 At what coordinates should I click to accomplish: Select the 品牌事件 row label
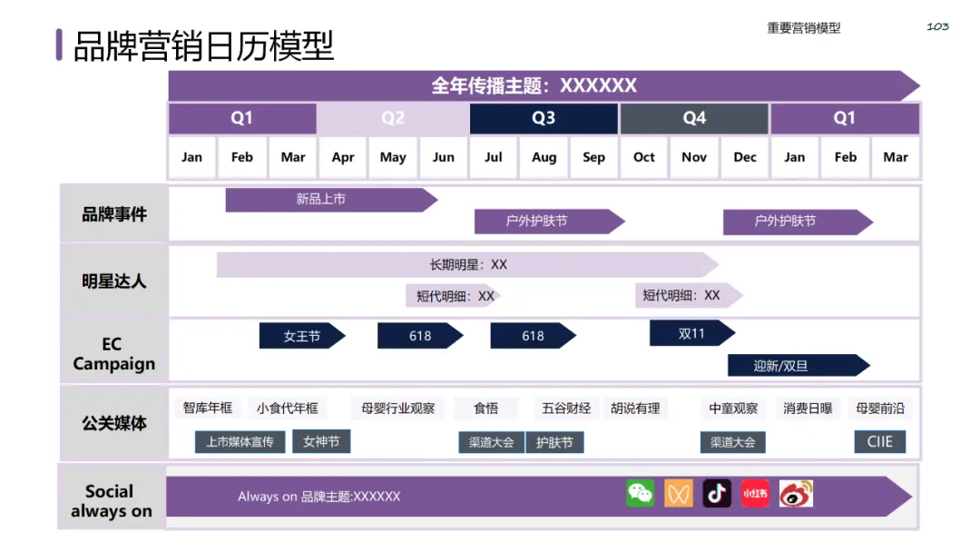point(113,212)
